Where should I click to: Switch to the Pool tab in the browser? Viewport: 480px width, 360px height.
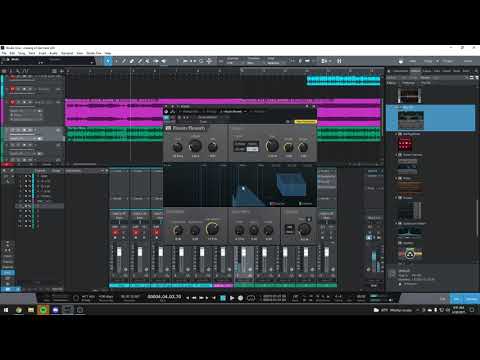(x=466, y=71)
